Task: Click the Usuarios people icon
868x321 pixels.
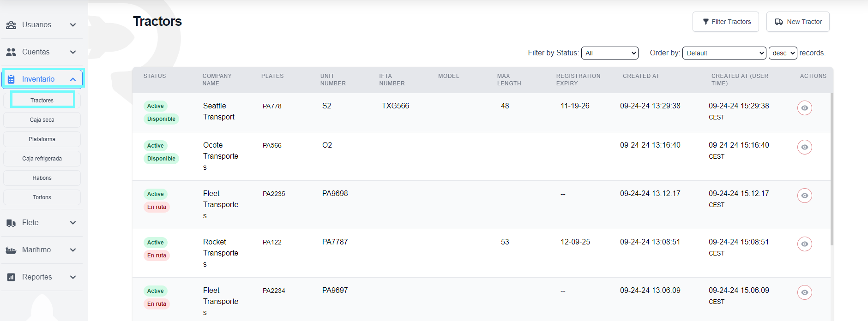Action: tap(11, 25)
